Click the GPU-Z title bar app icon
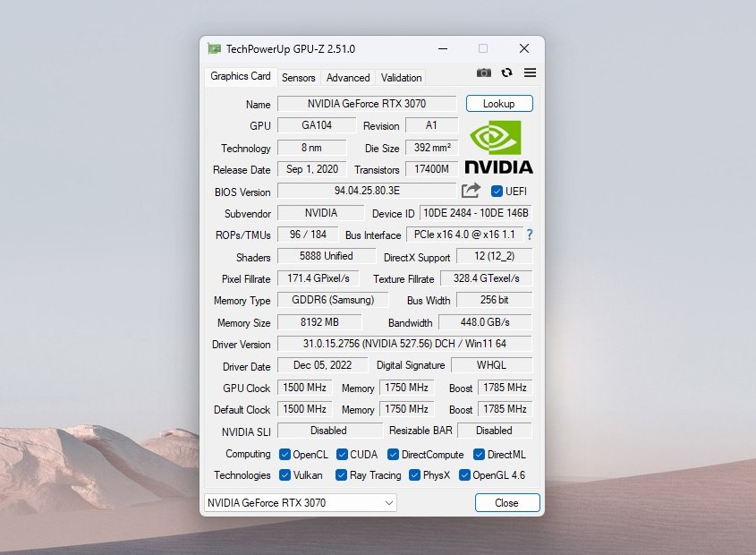This screenshot has width=756, height=555. pos(215,48)
